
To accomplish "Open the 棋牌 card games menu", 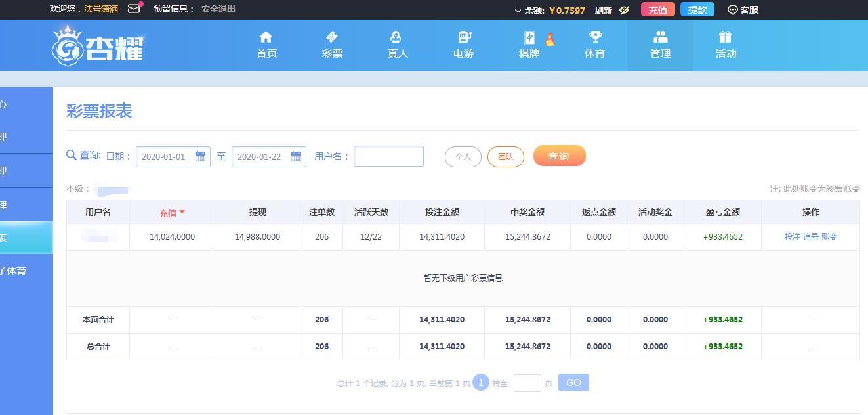I will pyautogui.click(x=529, y=45).
